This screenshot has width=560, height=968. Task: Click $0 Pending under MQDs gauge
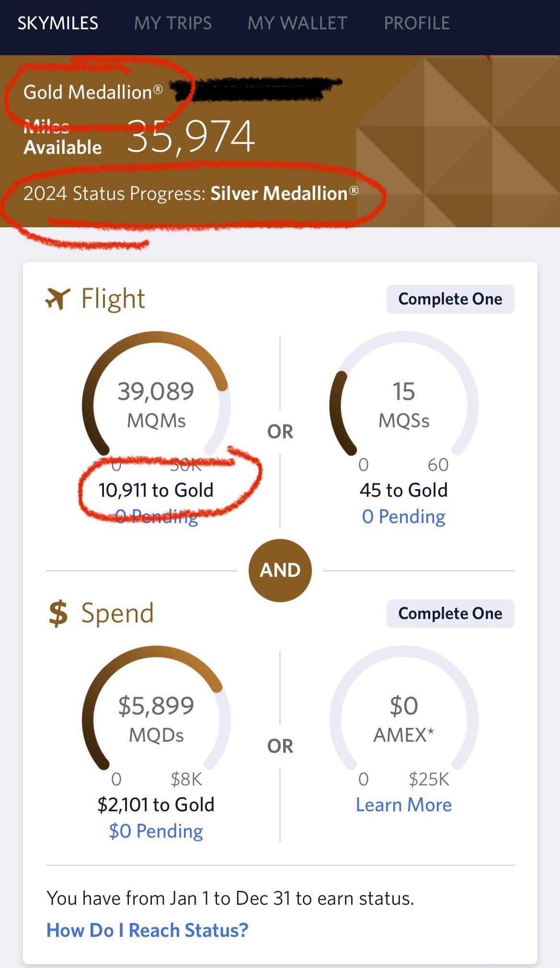click(x=157, y=831)
